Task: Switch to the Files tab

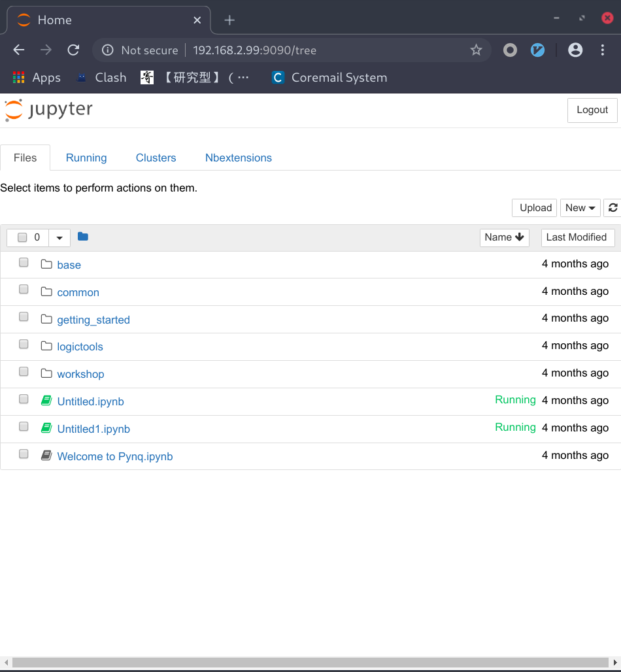Action: pos(25,158)
